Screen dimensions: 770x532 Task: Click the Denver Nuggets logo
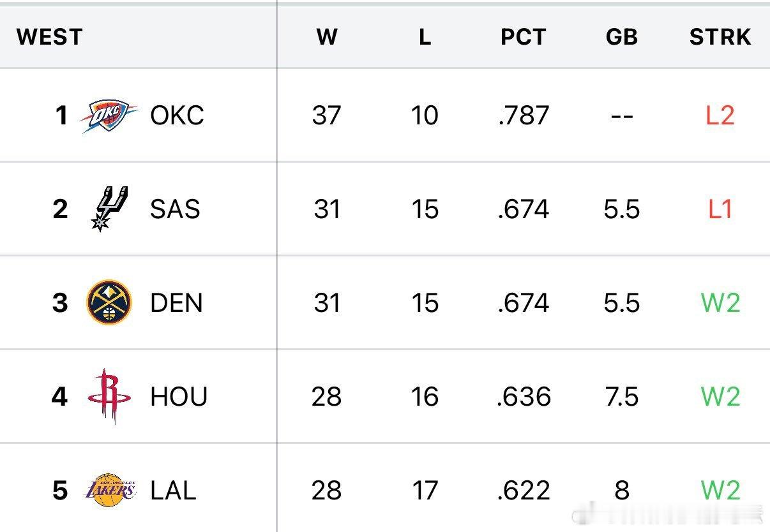109,302
